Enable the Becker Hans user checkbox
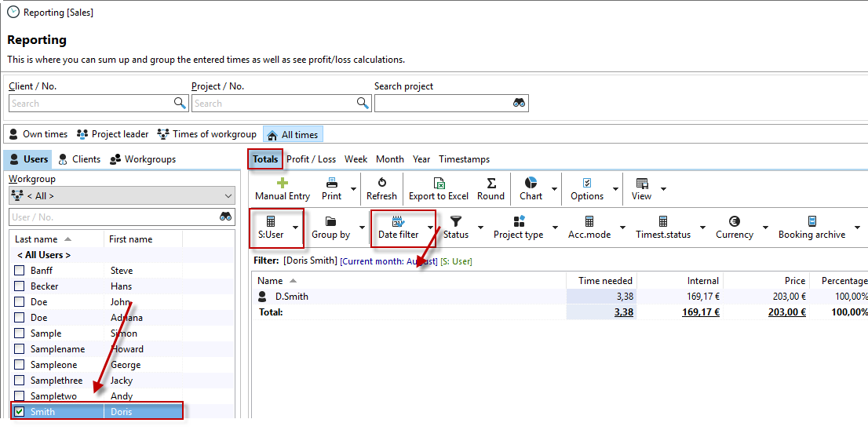Screen dimensions: 868x430 click(x=20, y=286)
